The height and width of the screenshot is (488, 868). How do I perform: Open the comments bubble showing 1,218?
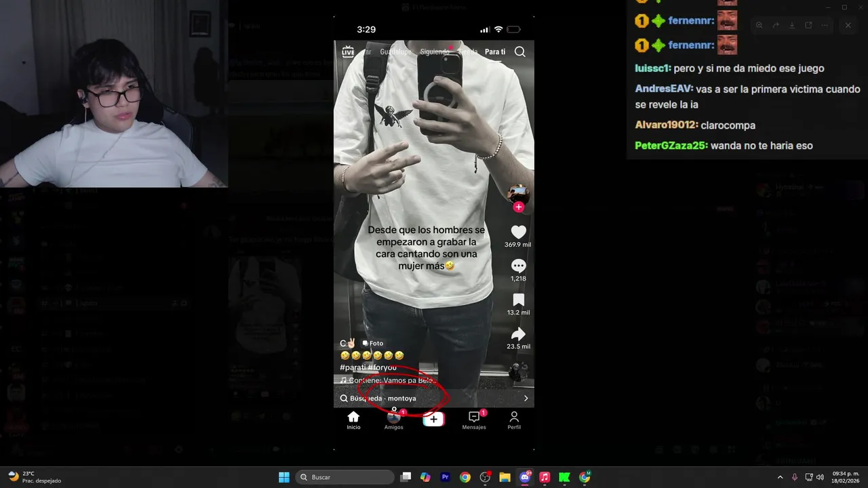pyautogui.click(x=518, y=266)
